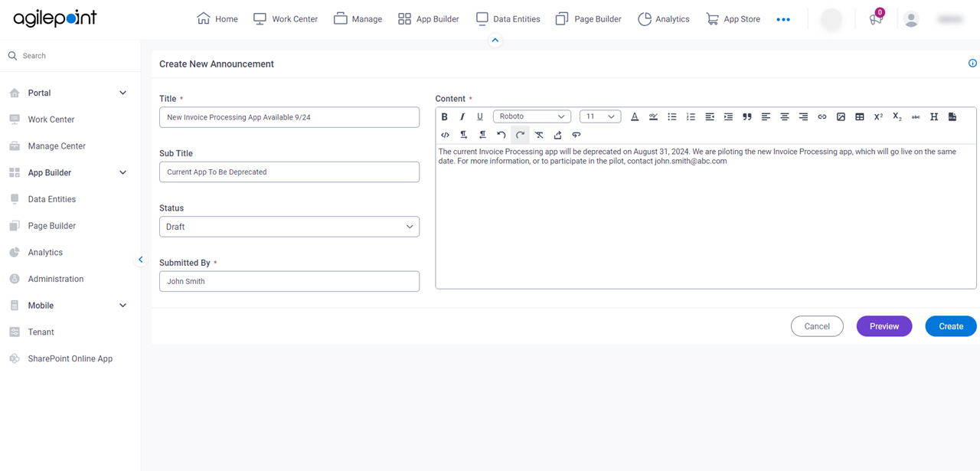The width and height of the screenshot is (980, 471).
Task: Click the Preview button
Action: tap(884, 326)
